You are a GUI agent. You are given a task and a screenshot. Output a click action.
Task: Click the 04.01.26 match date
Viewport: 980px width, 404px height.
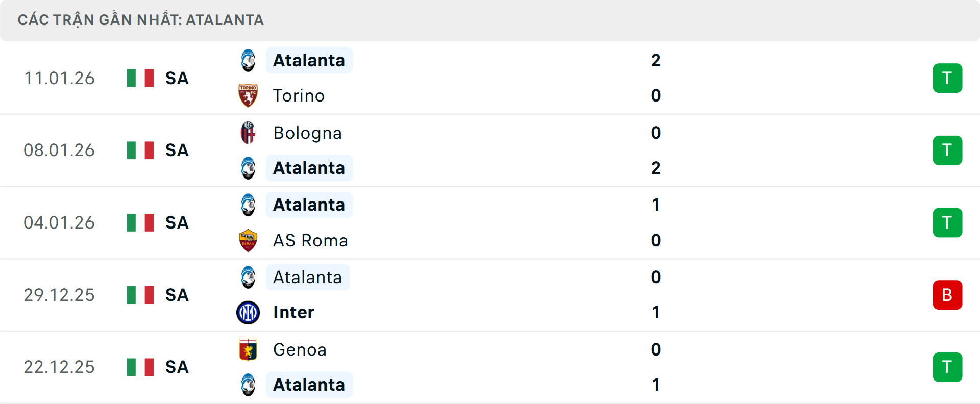[59, 223]
